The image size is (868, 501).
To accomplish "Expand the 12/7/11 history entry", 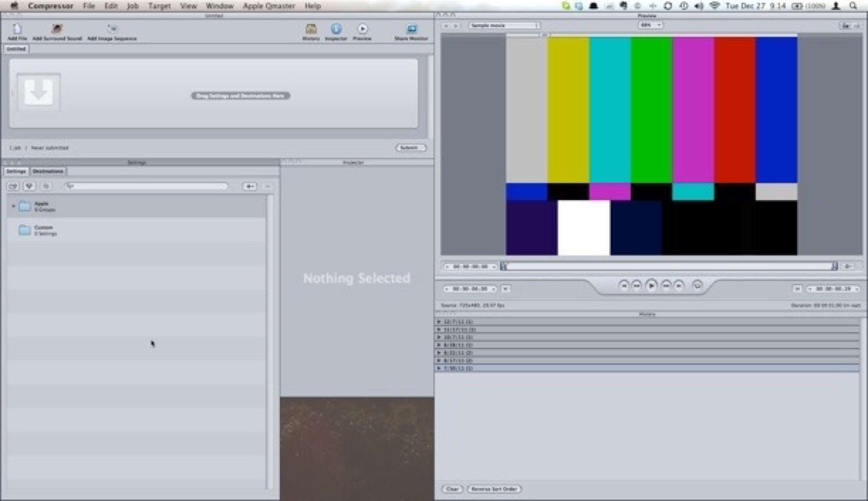I will [439, 322].
